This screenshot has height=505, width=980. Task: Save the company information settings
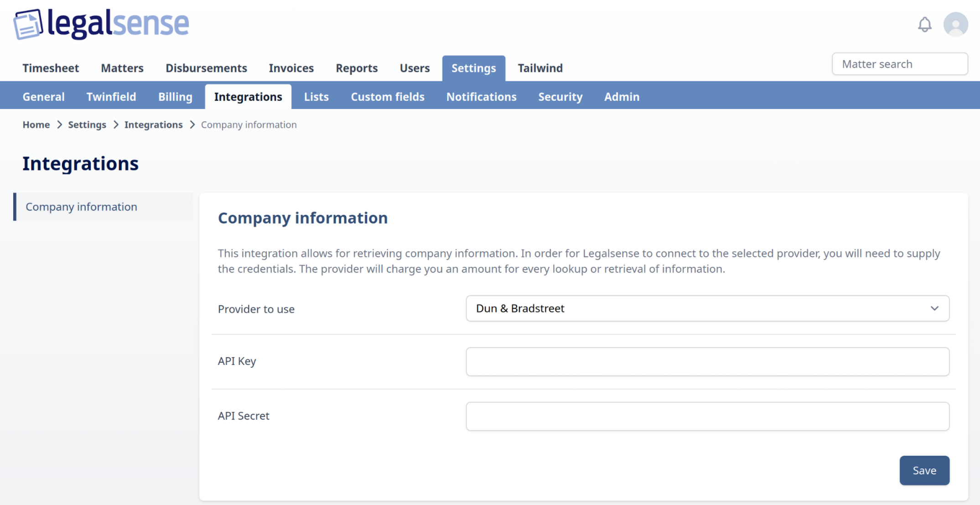click(x=924, y=470)
